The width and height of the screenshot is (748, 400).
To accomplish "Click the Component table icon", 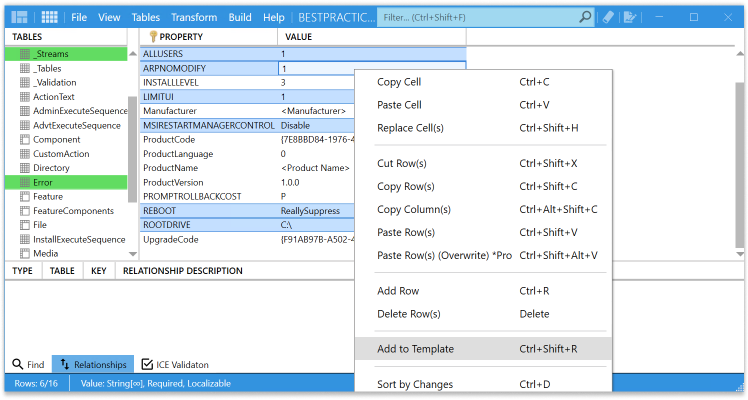I will tap(25, 140).
